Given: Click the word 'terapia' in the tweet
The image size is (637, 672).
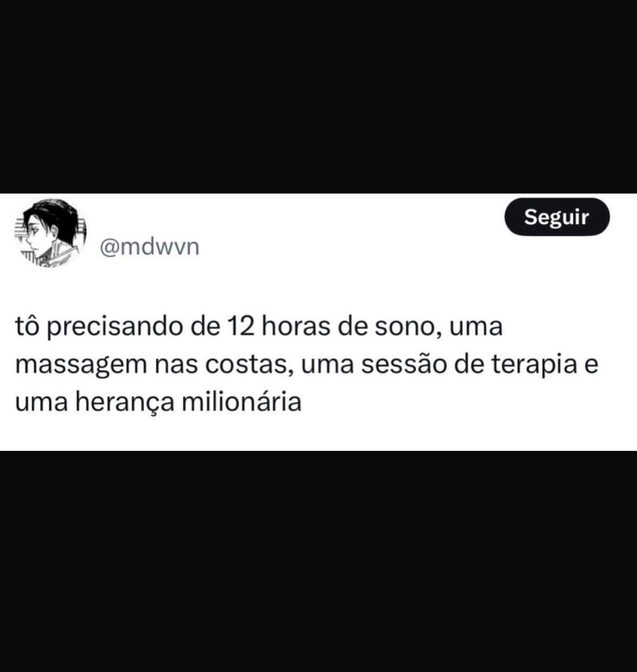Looking at the screenshot, I should pos(534,365).
